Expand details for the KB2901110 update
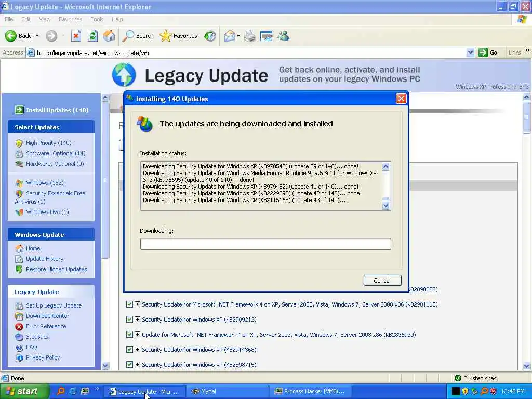This screenshot has width=532, height=399. [137, 304]
